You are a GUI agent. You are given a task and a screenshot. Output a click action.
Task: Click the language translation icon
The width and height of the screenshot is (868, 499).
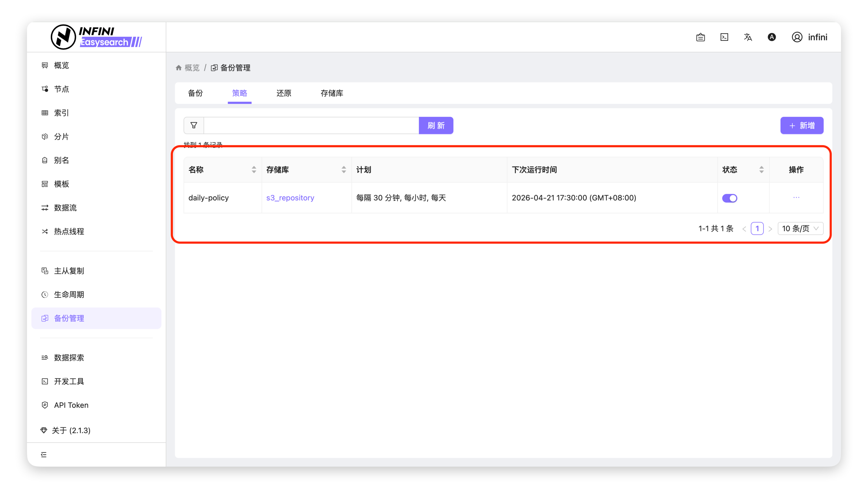748,37
